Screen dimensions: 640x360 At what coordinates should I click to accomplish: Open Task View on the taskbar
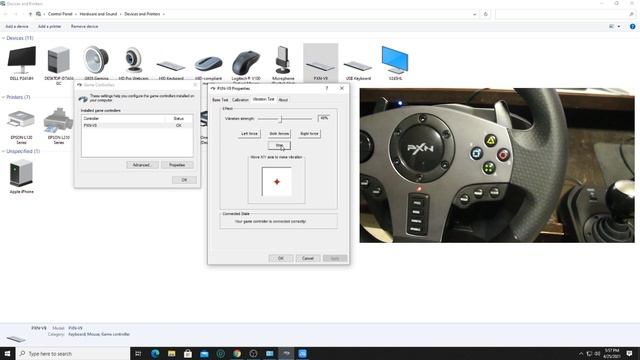138,353
